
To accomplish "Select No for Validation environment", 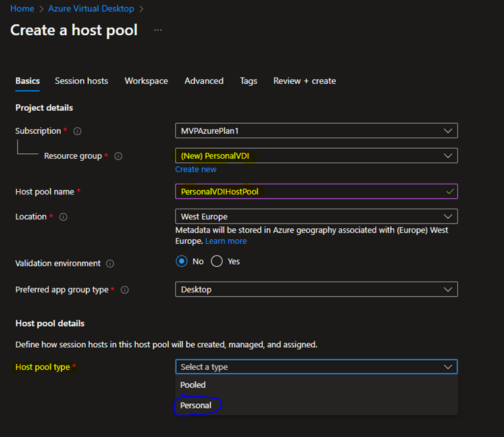I will coord(181,261).
